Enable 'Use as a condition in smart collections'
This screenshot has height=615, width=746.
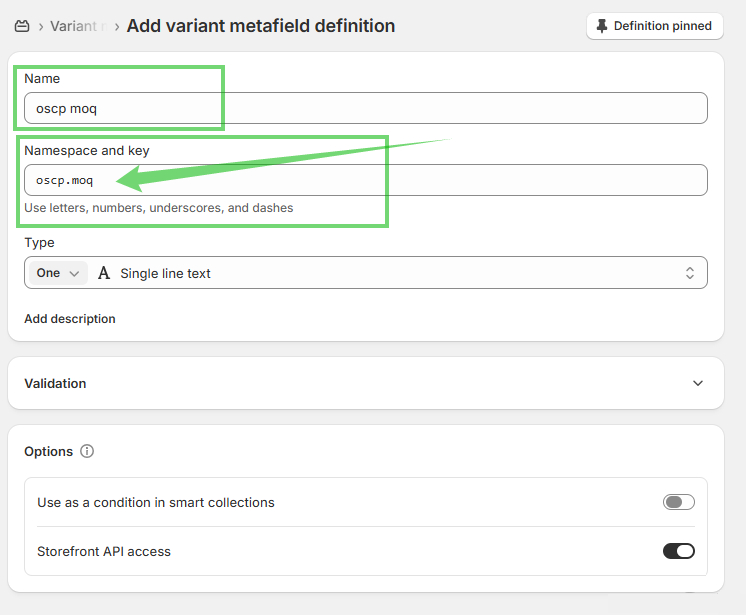pos(678,502)
